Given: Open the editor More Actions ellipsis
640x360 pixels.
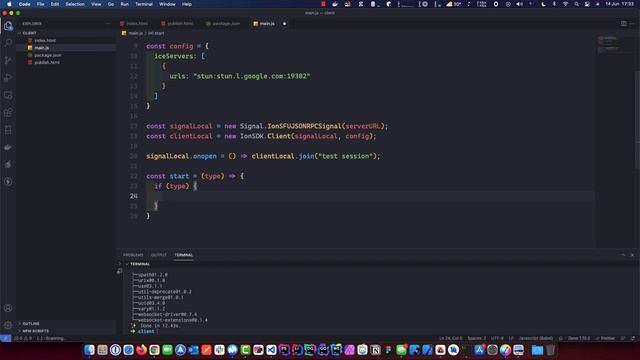Looking at the screenshot, I should (632, 24).
